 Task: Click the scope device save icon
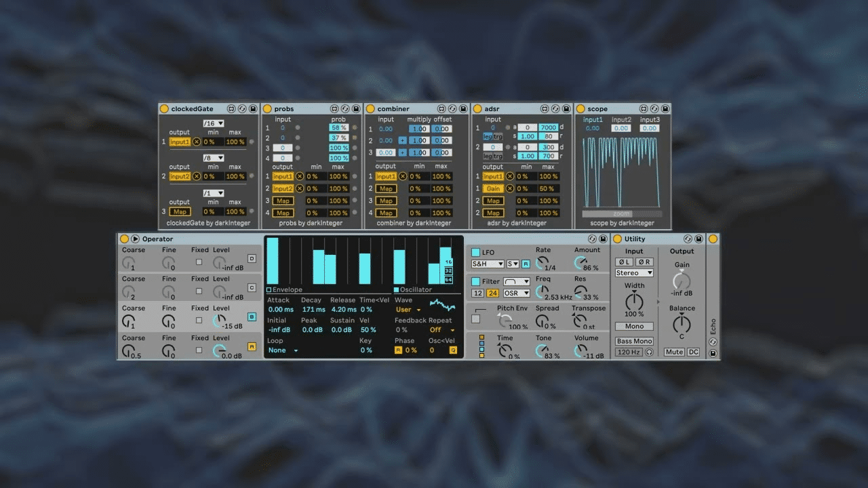(665, 108)
